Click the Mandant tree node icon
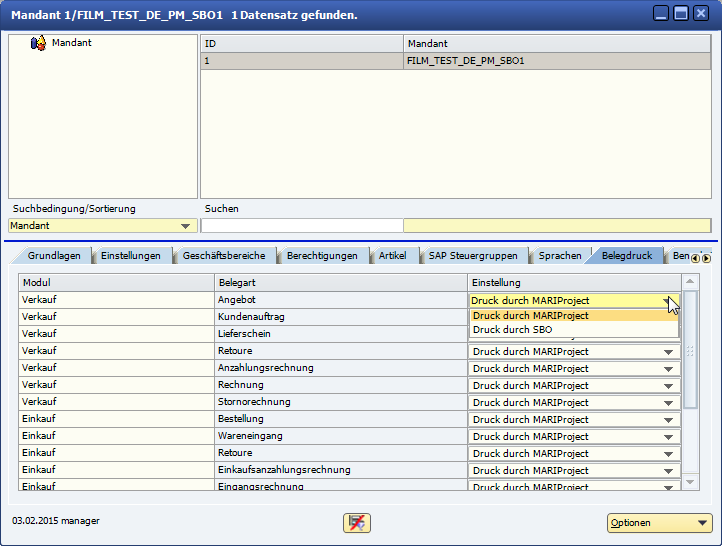This screenshot has height=546, width=722. click(x=39, y=43)
